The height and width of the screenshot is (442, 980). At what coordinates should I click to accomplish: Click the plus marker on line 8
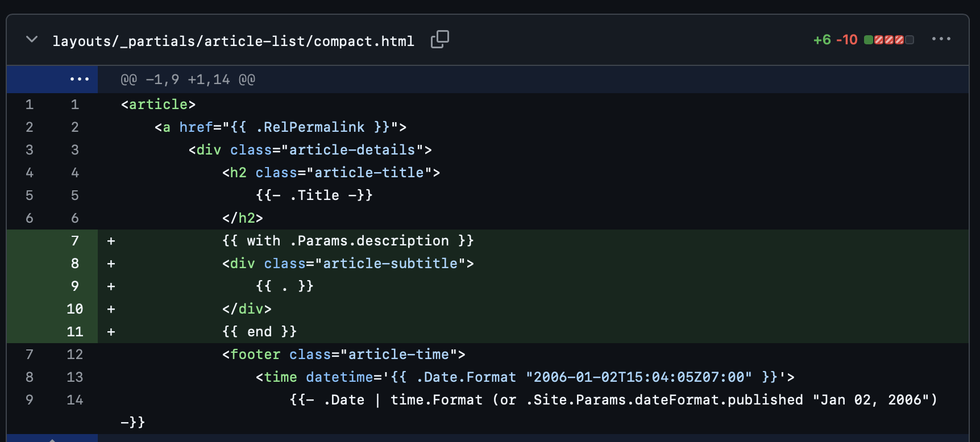(x=111, y=264)
